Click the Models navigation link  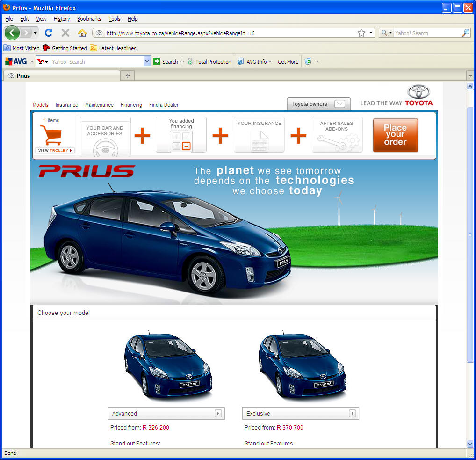point(40,105)
